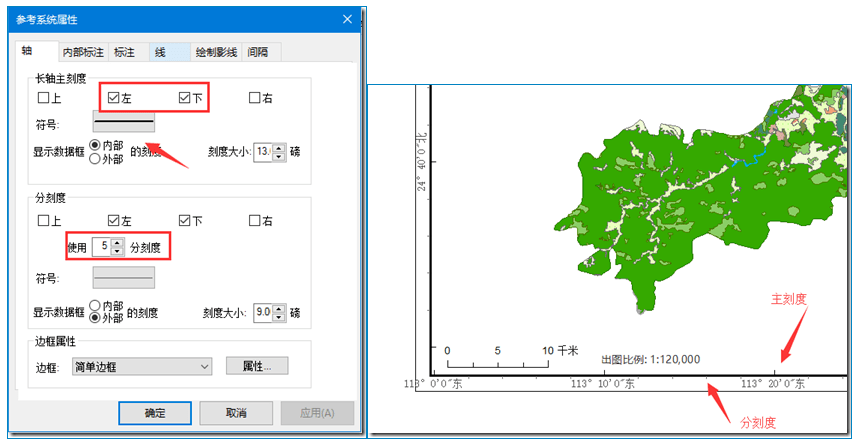856x442 pixels.
Task: Enable 右 checkbox under 分刻度
Action: pos(254,221)
